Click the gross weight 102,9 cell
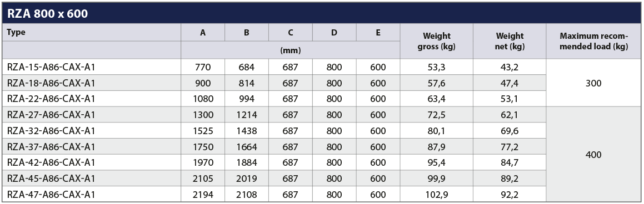The width and height of the screenshot is (644, 204). pyautogui.click(x=437, y=194)
